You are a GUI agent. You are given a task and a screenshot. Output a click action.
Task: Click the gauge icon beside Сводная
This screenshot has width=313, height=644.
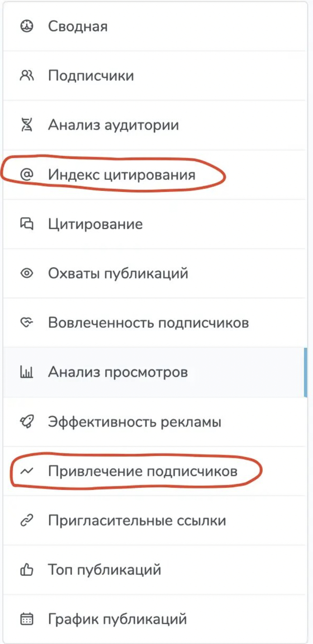[x=27, y=26]
